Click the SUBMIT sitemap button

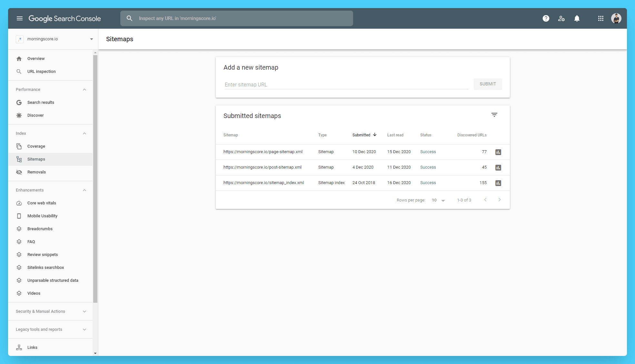point(488,84)
